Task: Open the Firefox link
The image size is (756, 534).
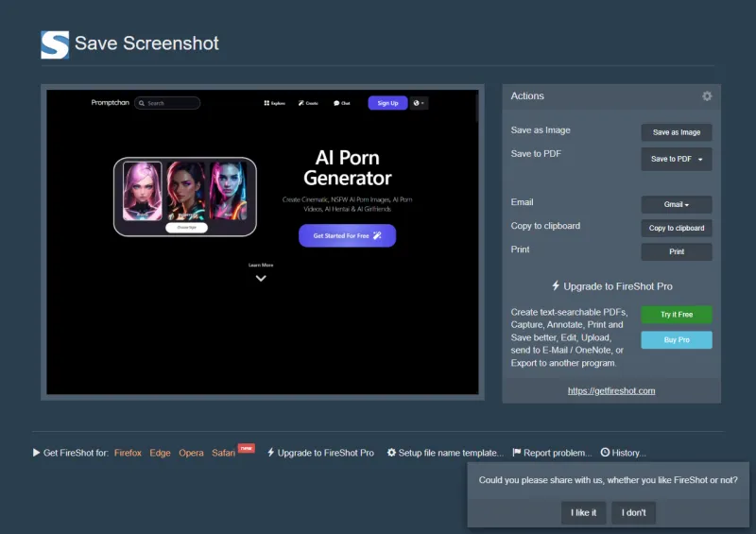Action: point(128,453)
